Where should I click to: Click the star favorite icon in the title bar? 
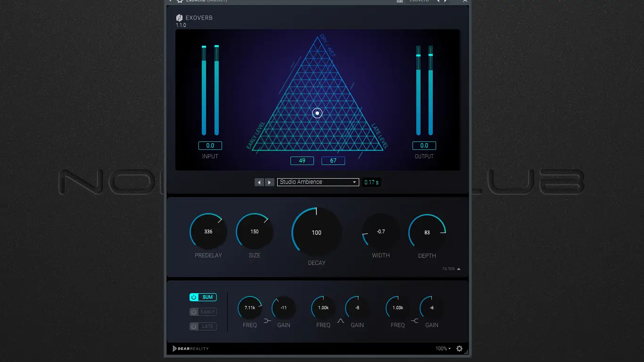tap(179, 1)
